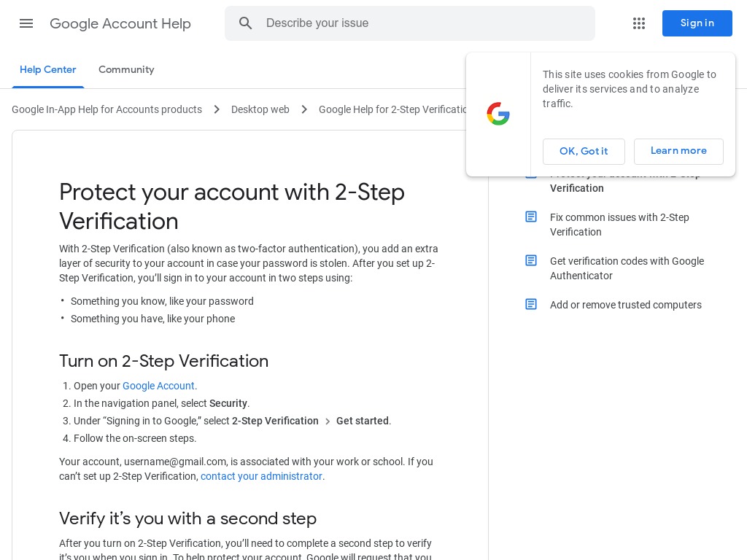
Task: Focus the Describe your issue search field
Action: click(410, 23)
